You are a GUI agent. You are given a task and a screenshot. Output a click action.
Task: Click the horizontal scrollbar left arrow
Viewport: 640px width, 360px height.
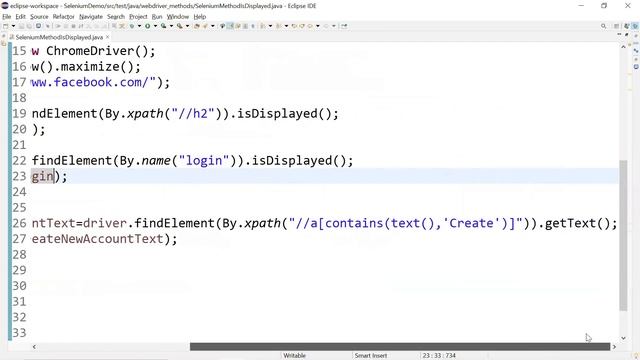point(34,347)
